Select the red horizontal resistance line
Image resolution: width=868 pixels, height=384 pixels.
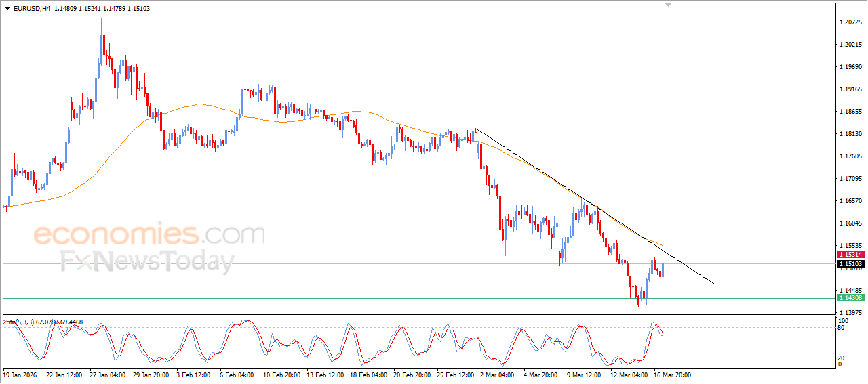click(x=418, y=255)
